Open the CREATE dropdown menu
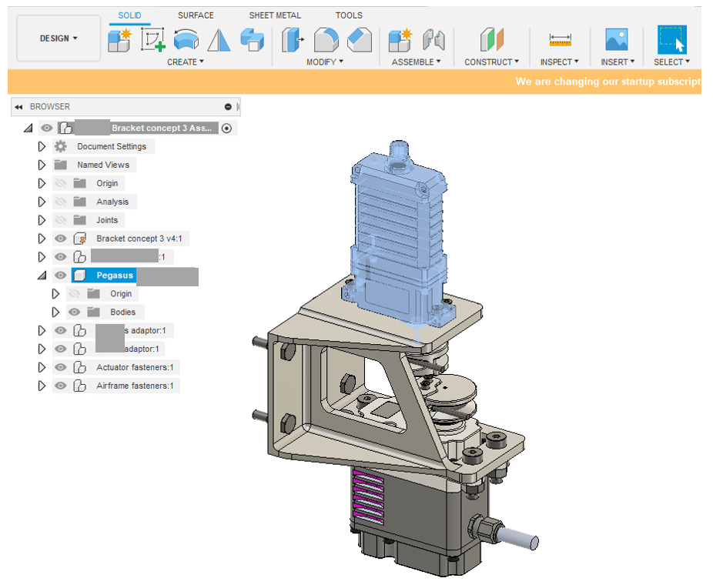This screenshot has width=713, height=588. (186, 62)
